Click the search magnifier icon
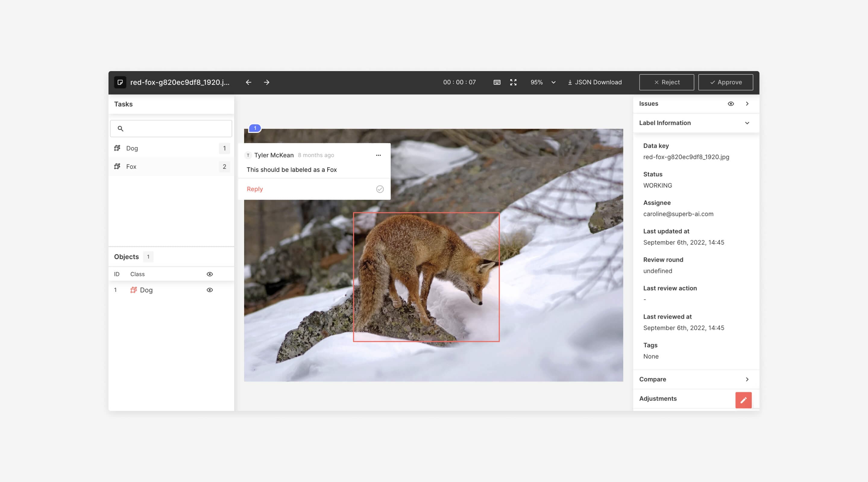The width and height of the screenshot is (868, 482). pos(120,128)
